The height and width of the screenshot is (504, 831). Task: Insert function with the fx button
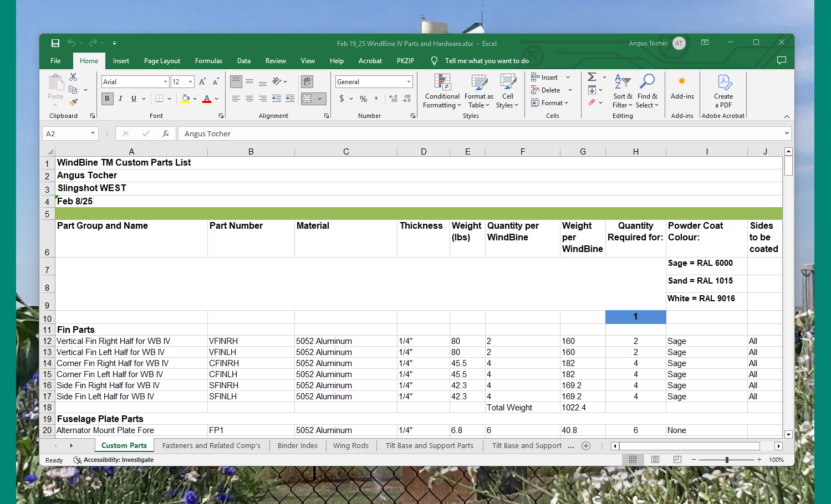click(165, 133)
